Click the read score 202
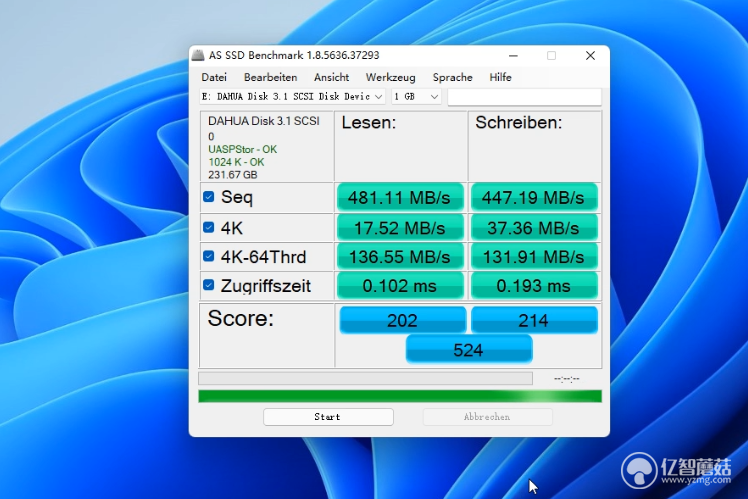748x499 pixels. coord(403,320)
